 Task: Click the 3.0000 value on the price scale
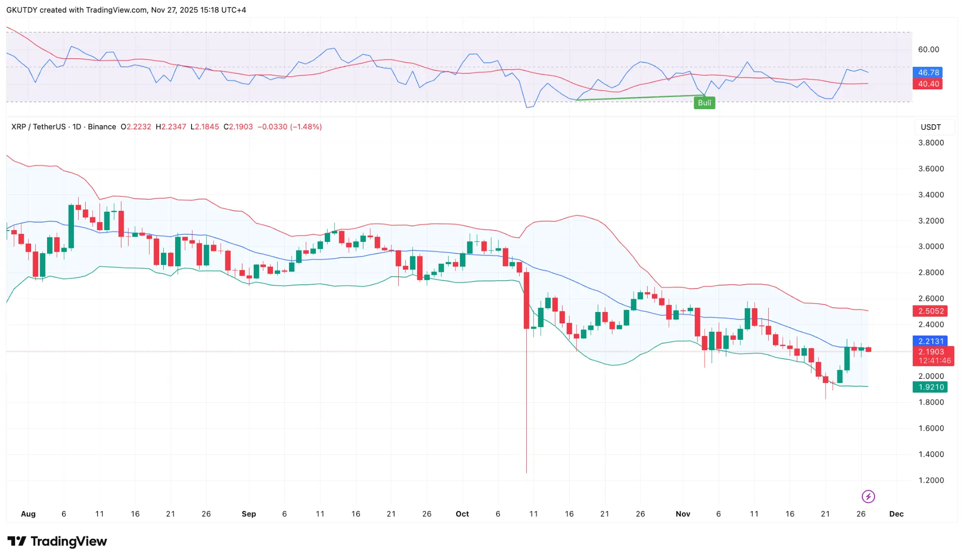pos(932,247)
